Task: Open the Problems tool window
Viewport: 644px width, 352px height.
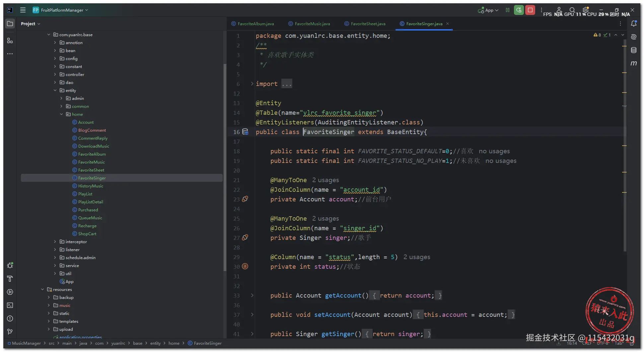Action: tap(10, 318)
